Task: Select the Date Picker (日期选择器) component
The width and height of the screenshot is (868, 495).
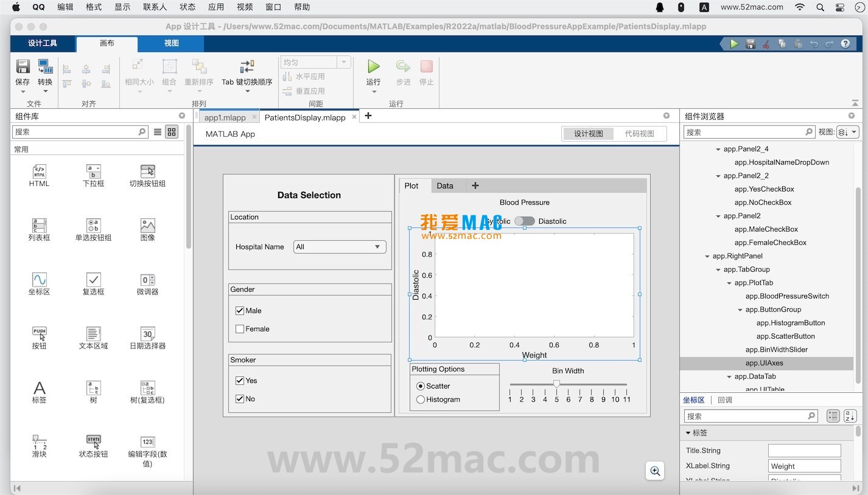Action: pyautogui.click(x=147, y=338)
